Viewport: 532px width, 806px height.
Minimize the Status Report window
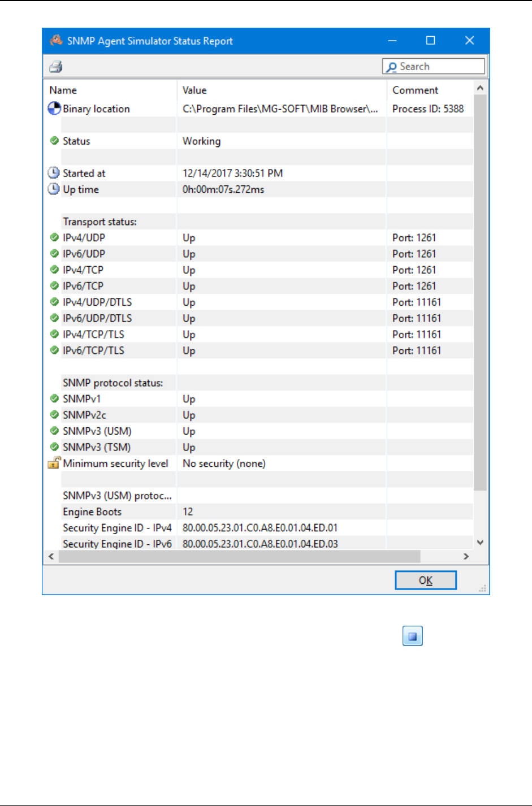click(x=392, y=40)
